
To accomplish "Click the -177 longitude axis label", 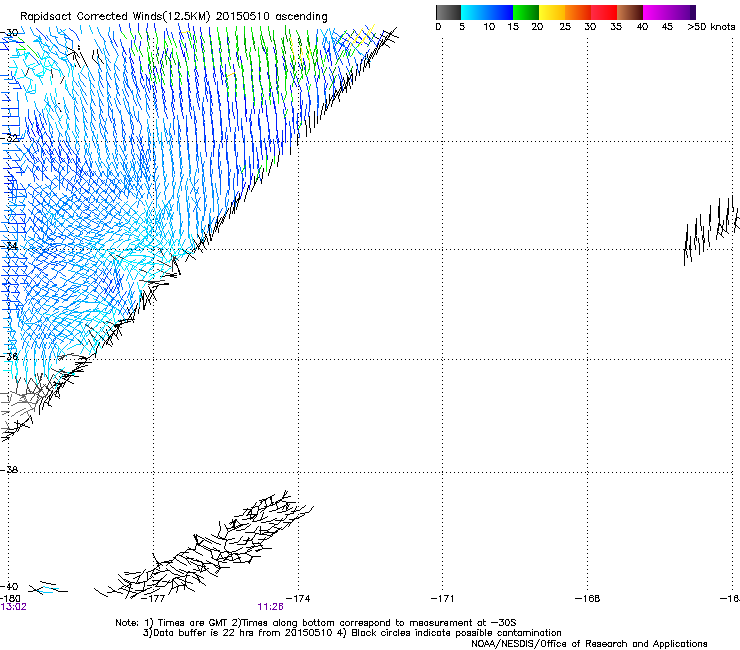I will pyautogui.click(x=153, y=599).
